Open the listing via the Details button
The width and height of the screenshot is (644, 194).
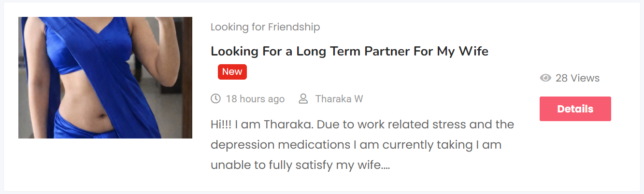(x=575, y=109)
